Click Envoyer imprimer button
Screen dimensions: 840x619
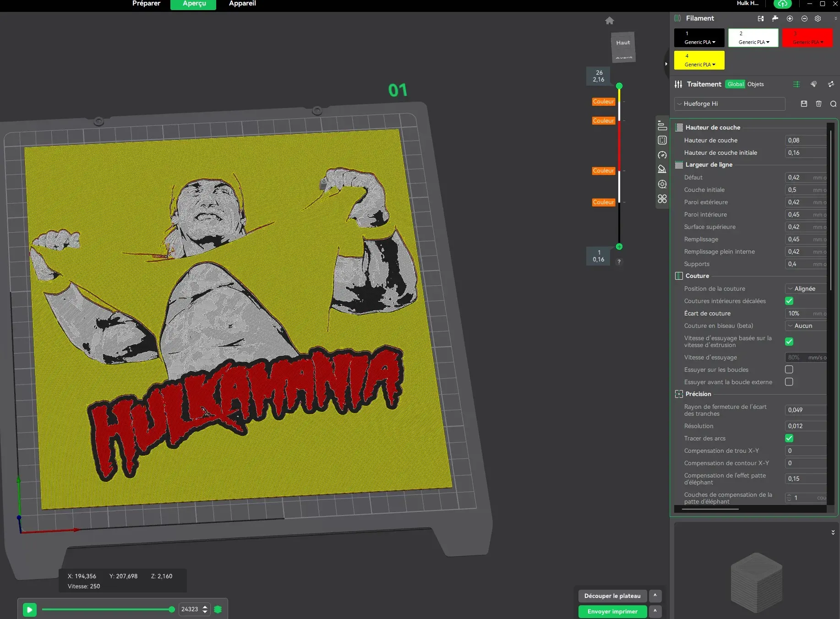click(x=612, y=611)
